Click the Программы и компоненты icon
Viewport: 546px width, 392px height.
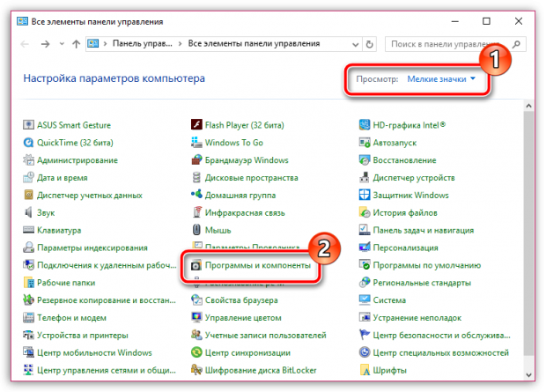click(196, 265)
